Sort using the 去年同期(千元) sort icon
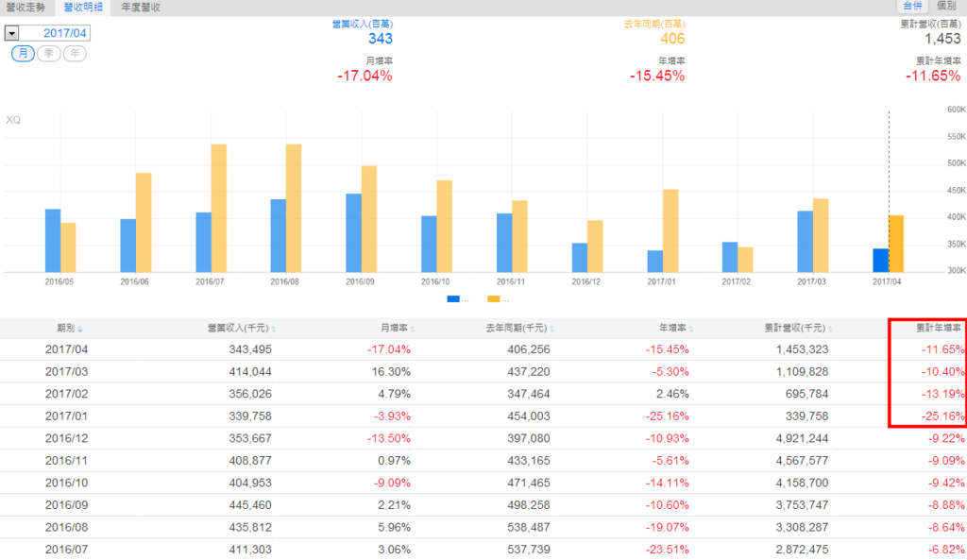This screenshot has width=967, height=560. coord(551,330)
